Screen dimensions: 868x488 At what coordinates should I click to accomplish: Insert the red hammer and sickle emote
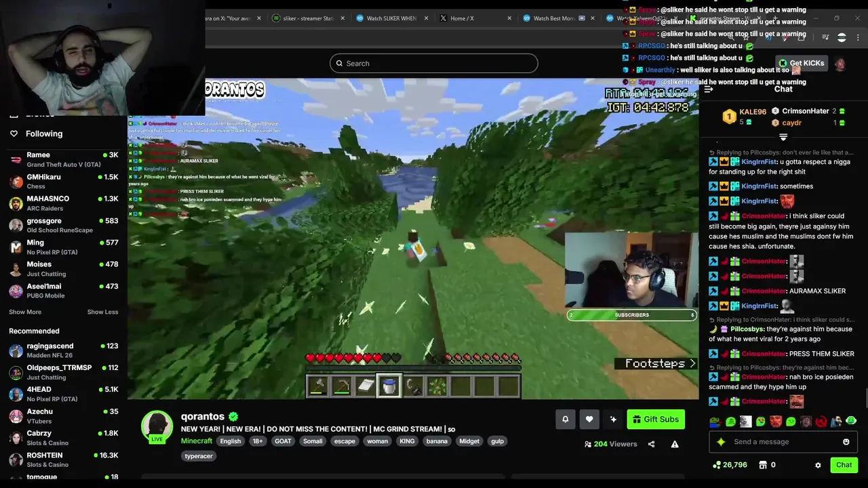[x=821, y=422]
